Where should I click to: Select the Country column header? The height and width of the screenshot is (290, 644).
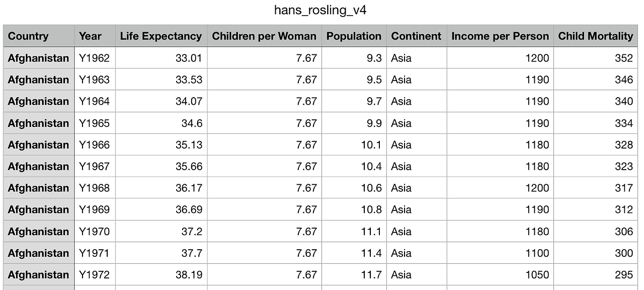tap(28, 36)
